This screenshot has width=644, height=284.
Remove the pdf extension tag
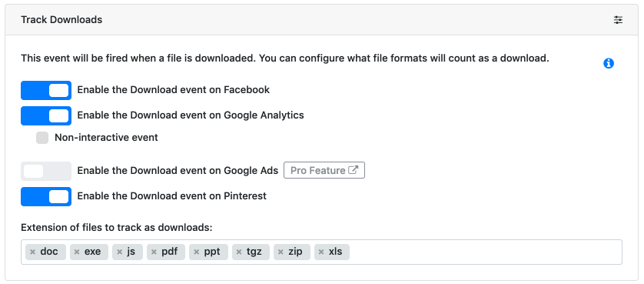click(x=154, y=252)
